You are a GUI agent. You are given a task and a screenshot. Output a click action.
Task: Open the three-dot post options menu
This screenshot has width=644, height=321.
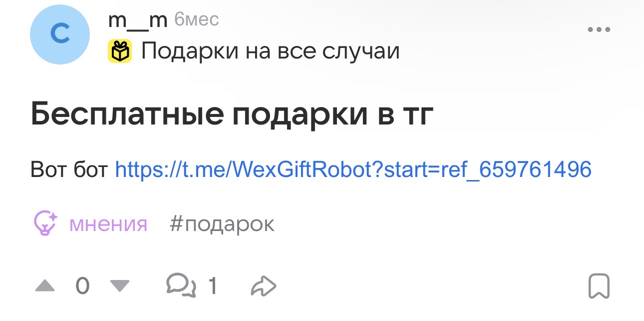pyautogui.click(x=599, y=30)
